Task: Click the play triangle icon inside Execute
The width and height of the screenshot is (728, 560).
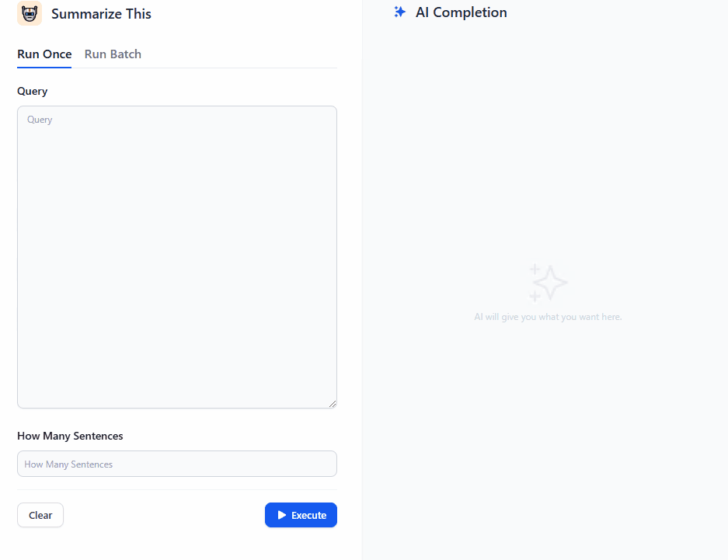Action: (x=282, y=515)
